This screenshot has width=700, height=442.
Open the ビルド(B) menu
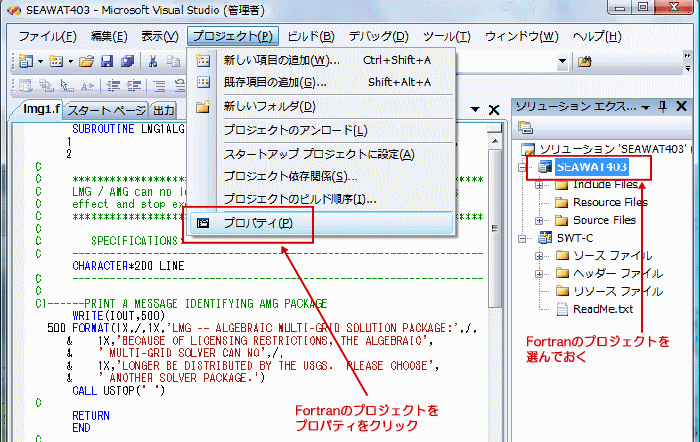(311, 36)
